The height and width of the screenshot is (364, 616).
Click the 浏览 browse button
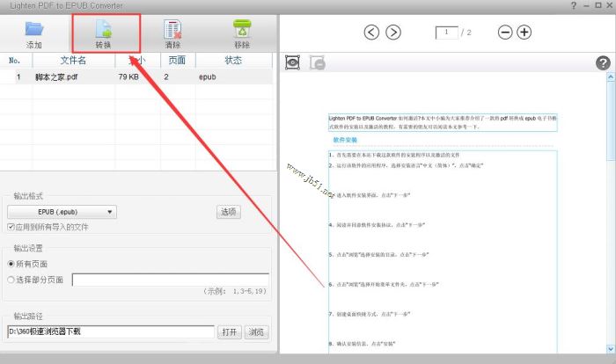[257, 332]
